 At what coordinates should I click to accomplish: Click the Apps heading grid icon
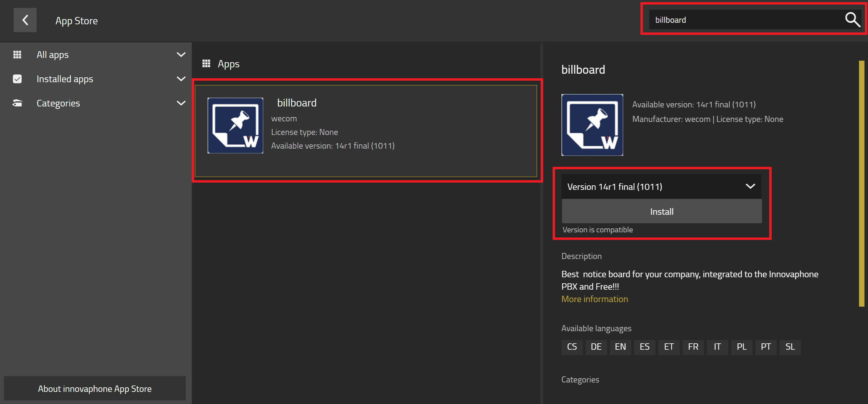coord(206,63)
